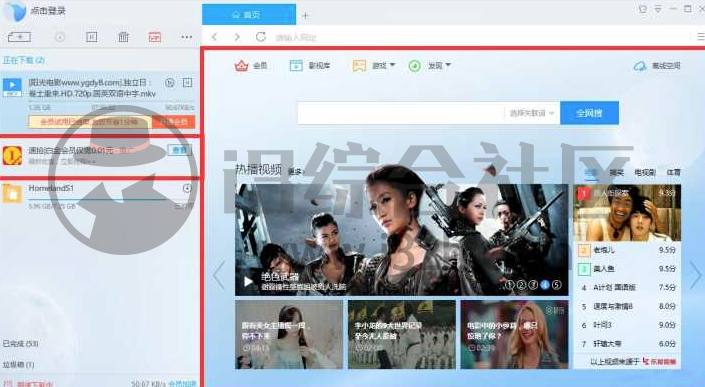The width and height of the screenshot is (705, 387).
Task: Play the mkv file while downloading
Action: (x=170, y=82)
